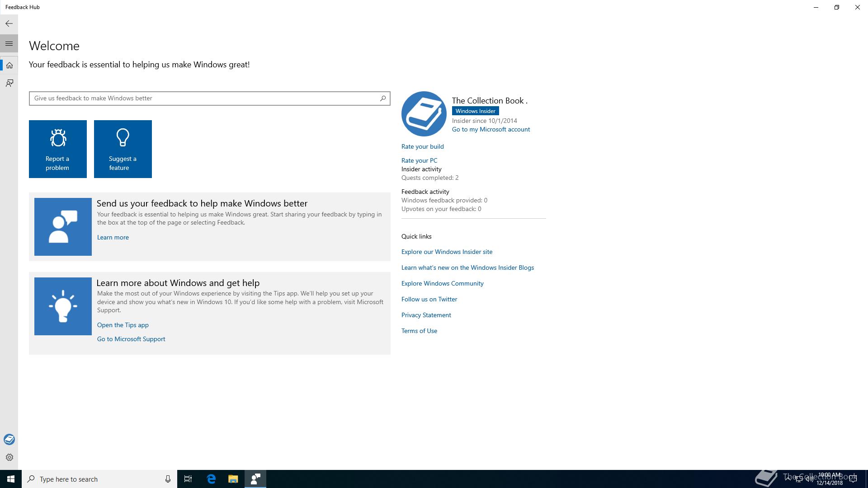Click the lightbulb tips tile image

point(63,306)
